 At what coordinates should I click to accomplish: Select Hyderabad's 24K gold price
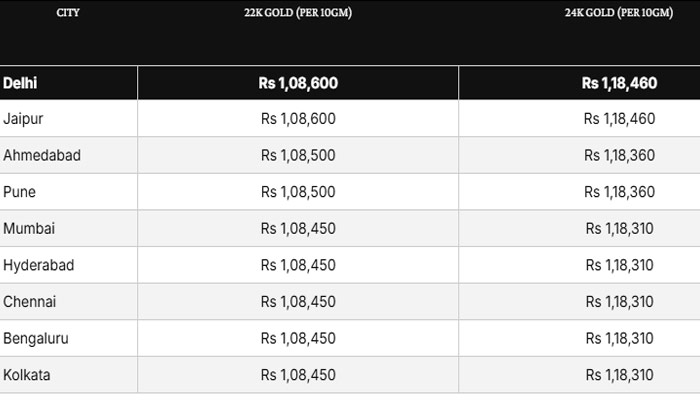click(619, 265)
